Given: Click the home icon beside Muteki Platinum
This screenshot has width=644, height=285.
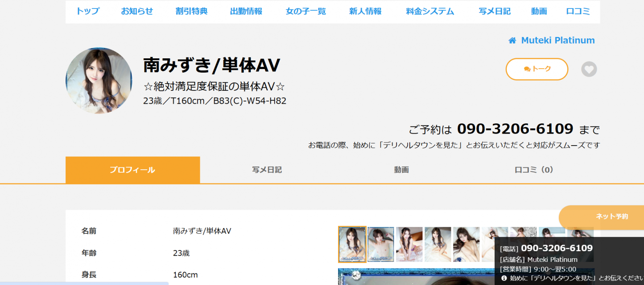Looking at the screenshot, I should pyautogui.click(x=512, y=41).
